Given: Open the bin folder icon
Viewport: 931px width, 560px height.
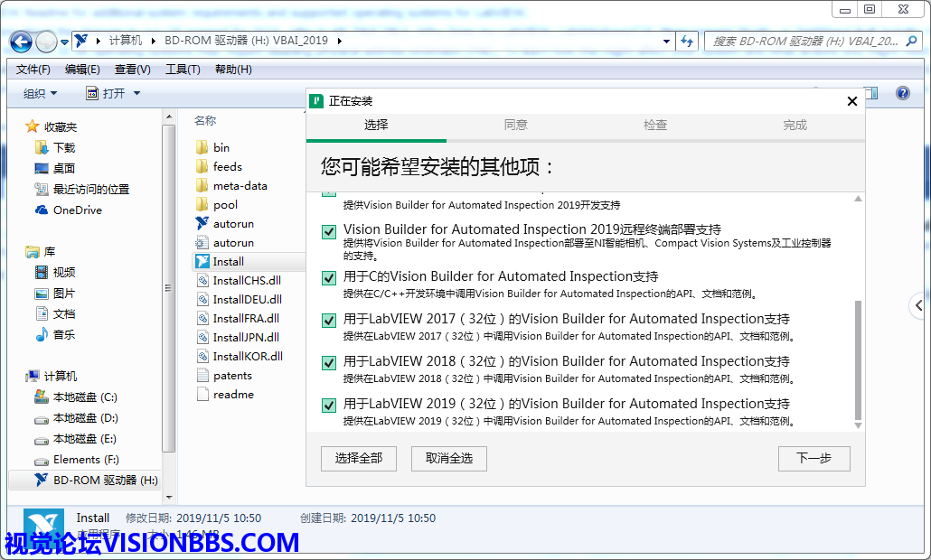Looking at the screenshot, I should [x=202, y=147].
